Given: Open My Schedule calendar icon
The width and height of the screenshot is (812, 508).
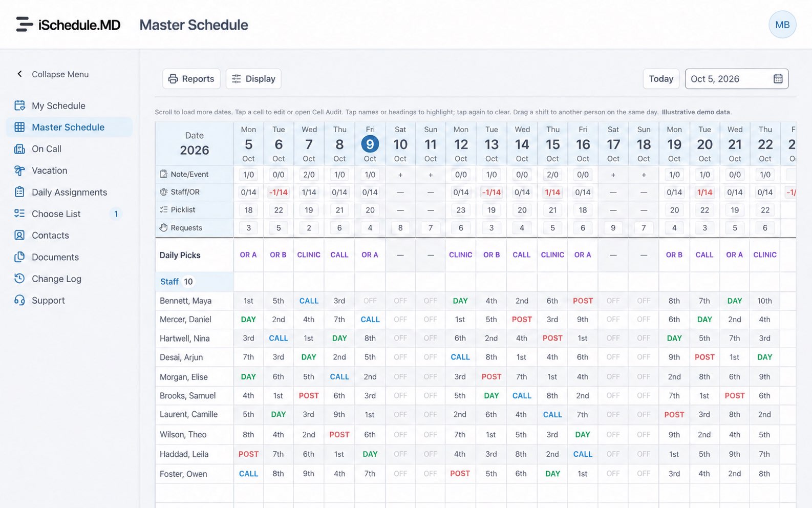Looking at the screenshot, I should click(19, 105).
